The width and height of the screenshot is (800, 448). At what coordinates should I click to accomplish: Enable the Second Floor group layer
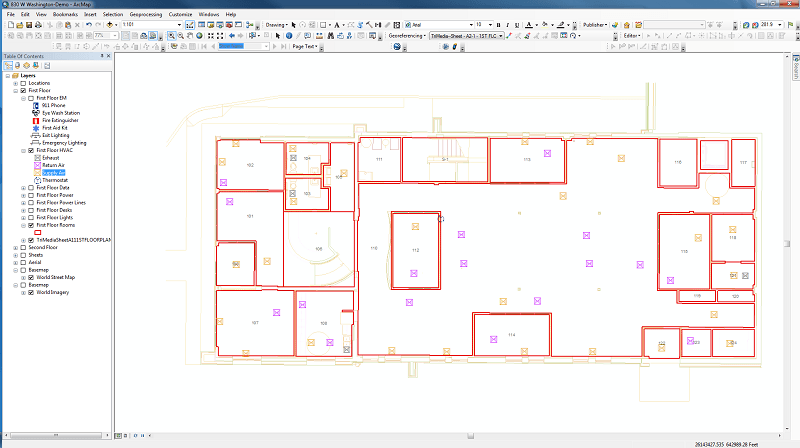click(x=23, y=247)
